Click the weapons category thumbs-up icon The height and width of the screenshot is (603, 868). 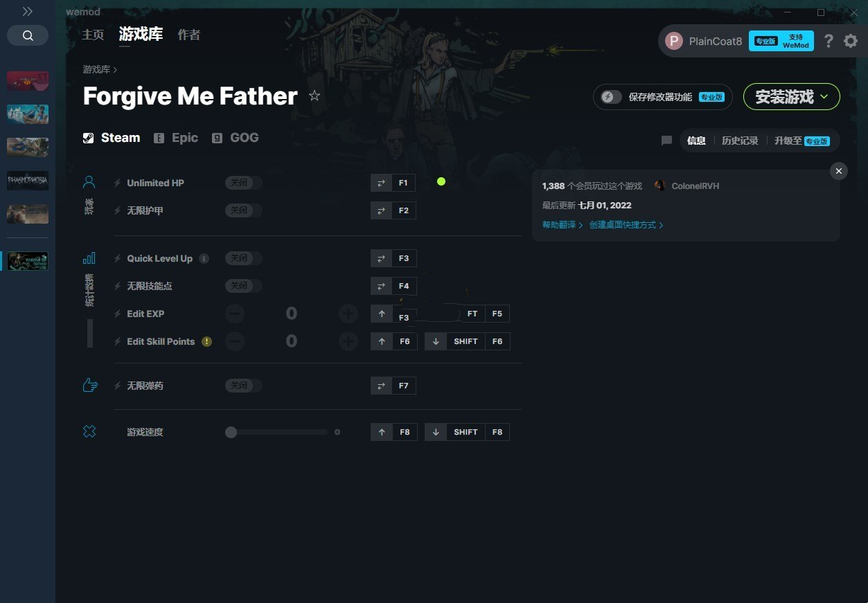(89, 386)
